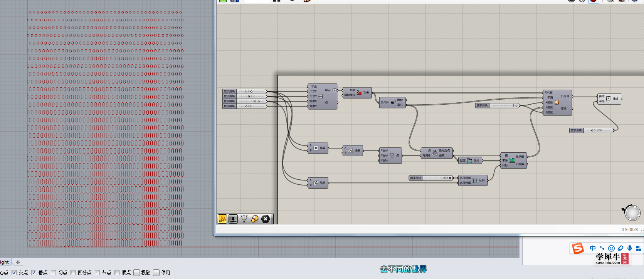Click the division icon after the multiplication node
Image resolution: width=644 pixels, height=279 pixels.
[x=350, y=150]
